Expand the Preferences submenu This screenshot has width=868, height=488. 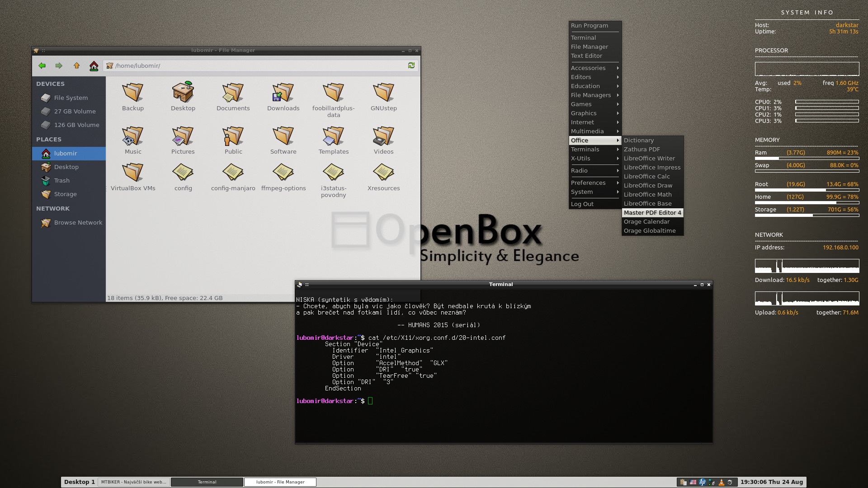595,183
